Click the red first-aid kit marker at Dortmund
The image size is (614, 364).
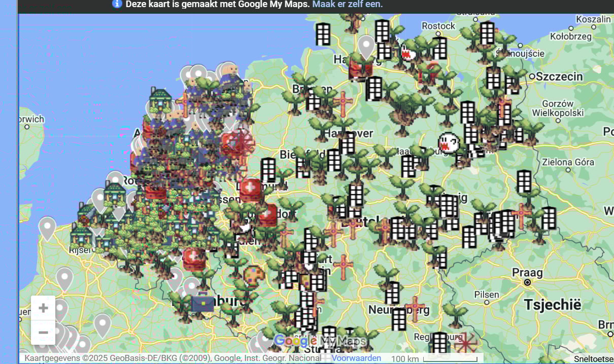(x=250, y=190)
